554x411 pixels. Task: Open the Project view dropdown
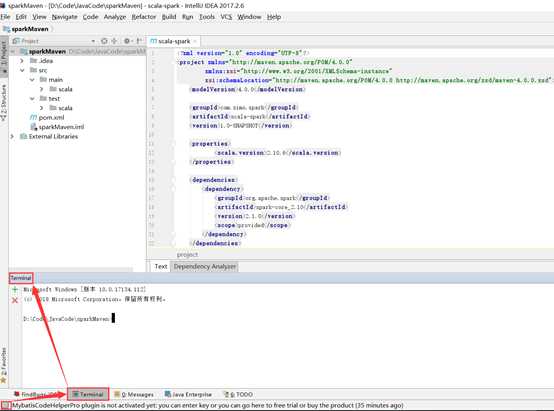pyautogui.click(x=54, y=41)
